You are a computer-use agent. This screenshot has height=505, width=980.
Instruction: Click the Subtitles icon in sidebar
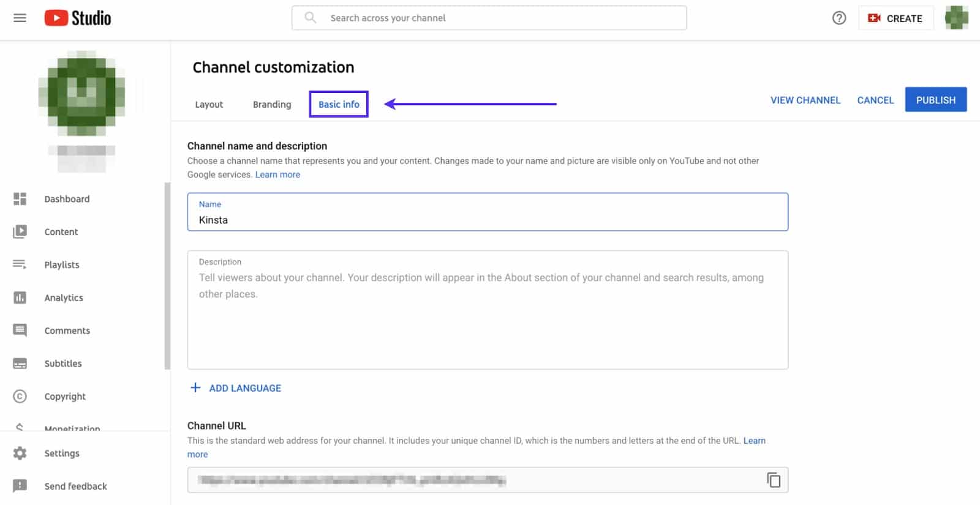[20, 364]
